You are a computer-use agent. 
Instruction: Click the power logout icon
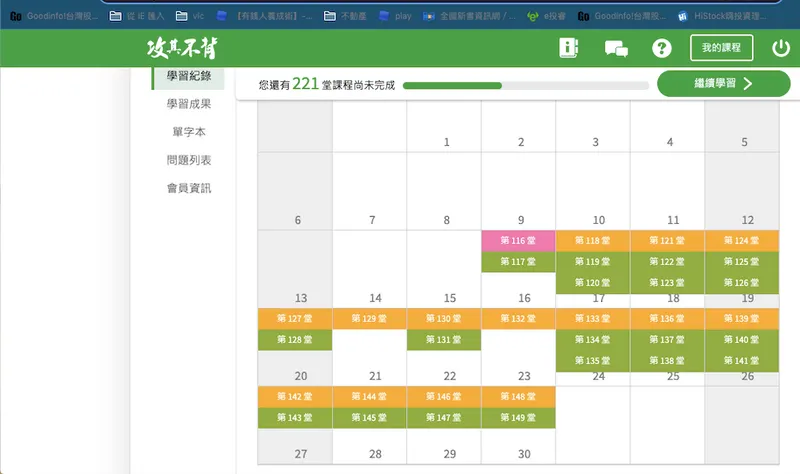781,48
